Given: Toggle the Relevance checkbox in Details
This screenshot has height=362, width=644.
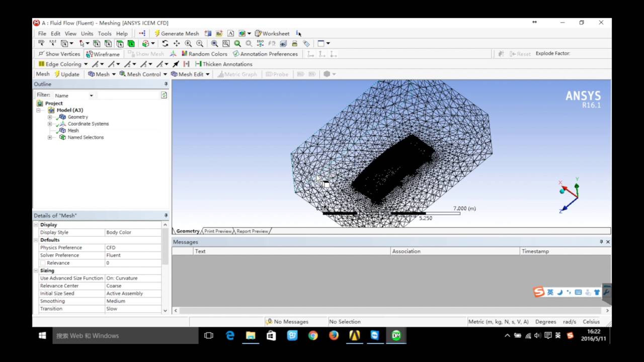Looking at the screenshot, I should tap(43, 263).
